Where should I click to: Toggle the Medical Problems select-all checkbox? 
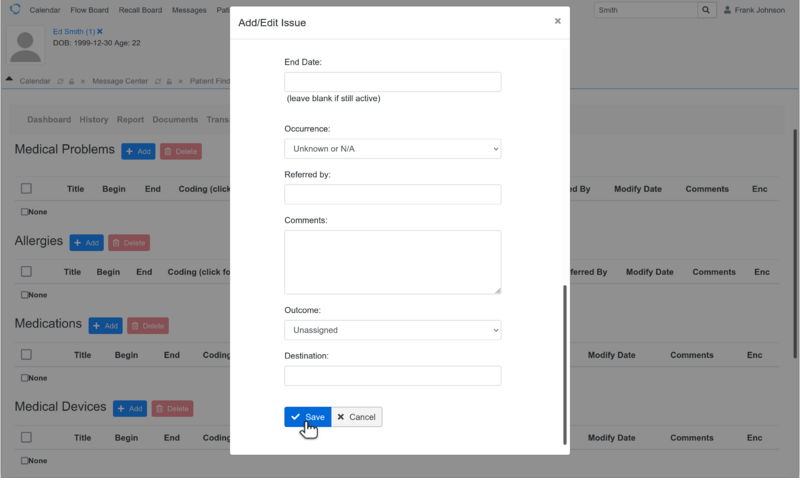pyautogui.click(x=26, y=188)
